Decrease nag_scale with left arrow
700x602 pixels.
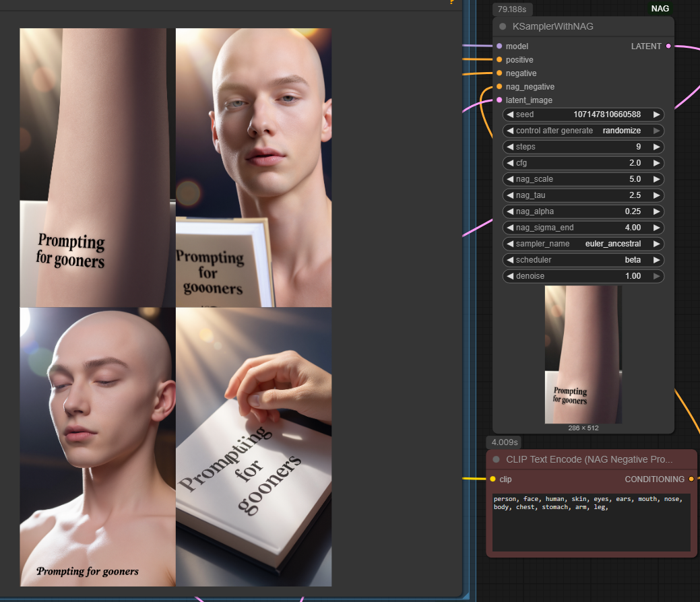tap(510, 179)
